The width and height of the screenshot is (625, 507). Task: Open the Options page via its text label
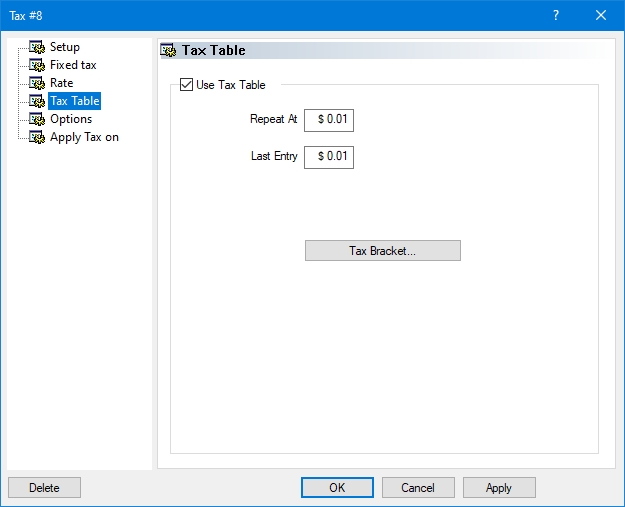[71, 119]
